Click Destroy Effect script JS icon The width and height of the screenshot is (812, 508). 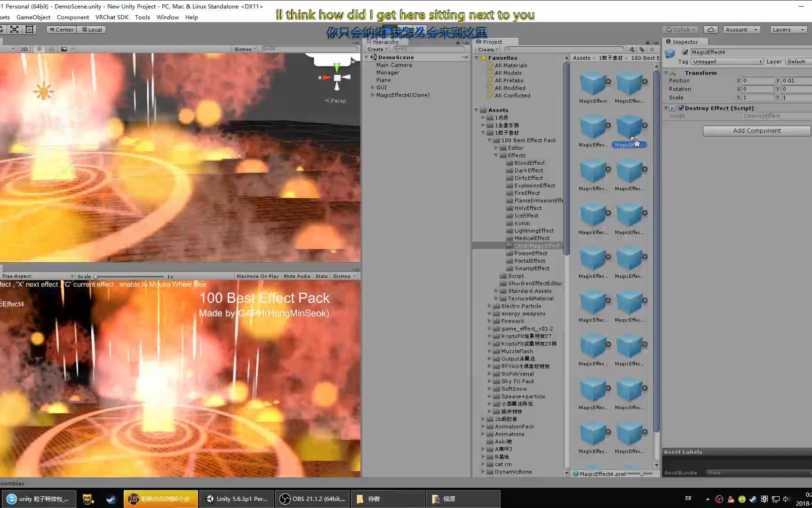click(673, 108)
